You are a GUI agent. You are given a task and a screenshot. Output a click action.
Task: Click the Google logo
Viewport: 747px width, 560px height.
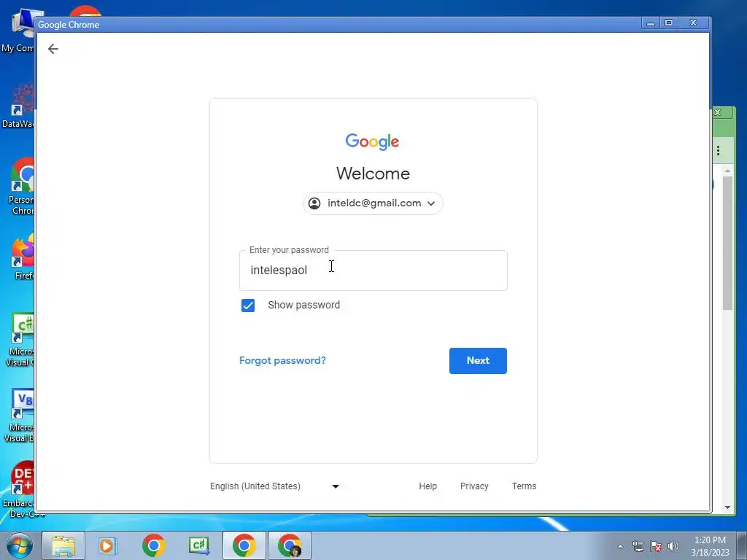[373, 141]
